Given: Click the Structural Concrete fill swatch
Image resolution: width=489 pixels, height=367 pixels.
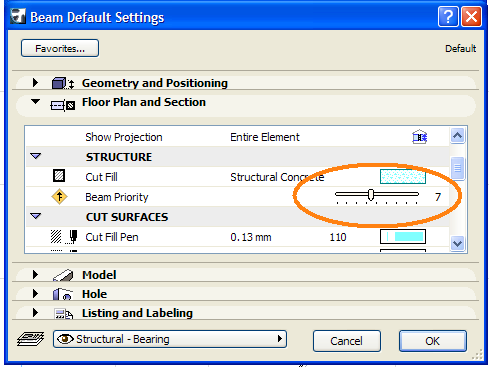Looking at the screenshot, I should 403,177.
